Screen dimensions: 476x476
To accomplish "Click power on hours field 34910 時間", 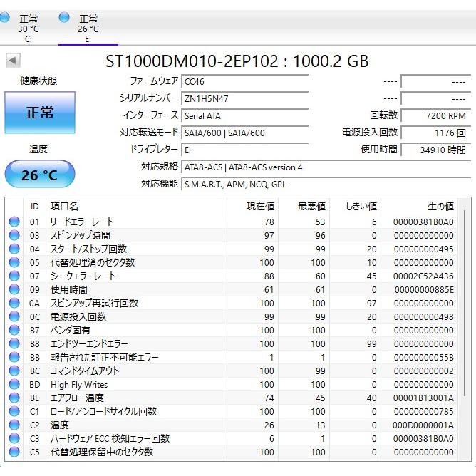I will pyautogui.click(x=436, y=150).
